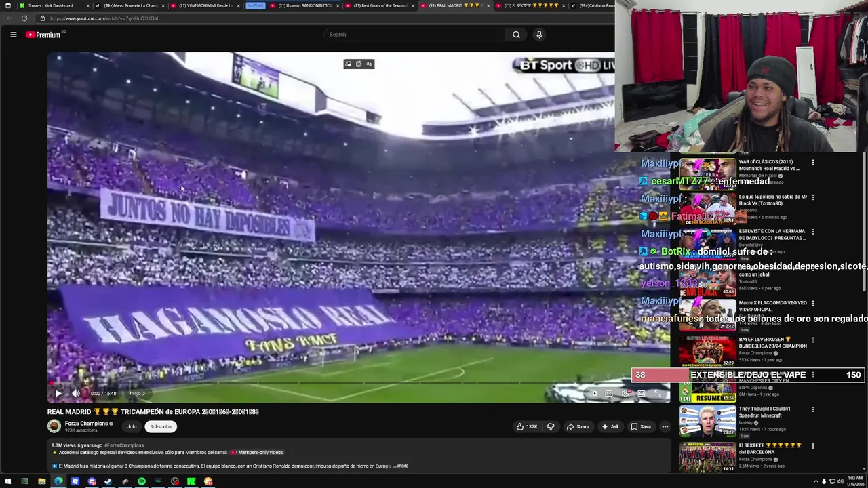The image size is (868, 488).
Task: Open Spotify from the taskbar
Action: pyautogui.click(x=141, y=482)
